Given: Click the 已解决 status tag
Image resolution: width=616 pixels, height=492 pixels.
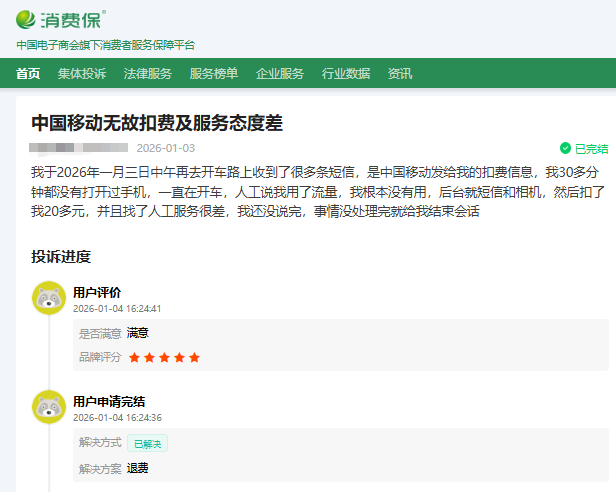Looking at the screenshot, I should click(x=147, y=443).
